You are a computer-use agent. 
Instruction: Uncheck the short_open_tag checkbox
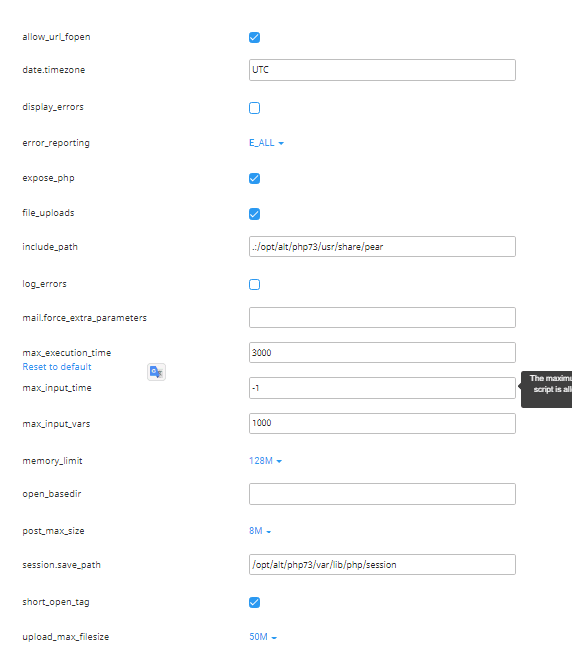(x=255, y=603)
